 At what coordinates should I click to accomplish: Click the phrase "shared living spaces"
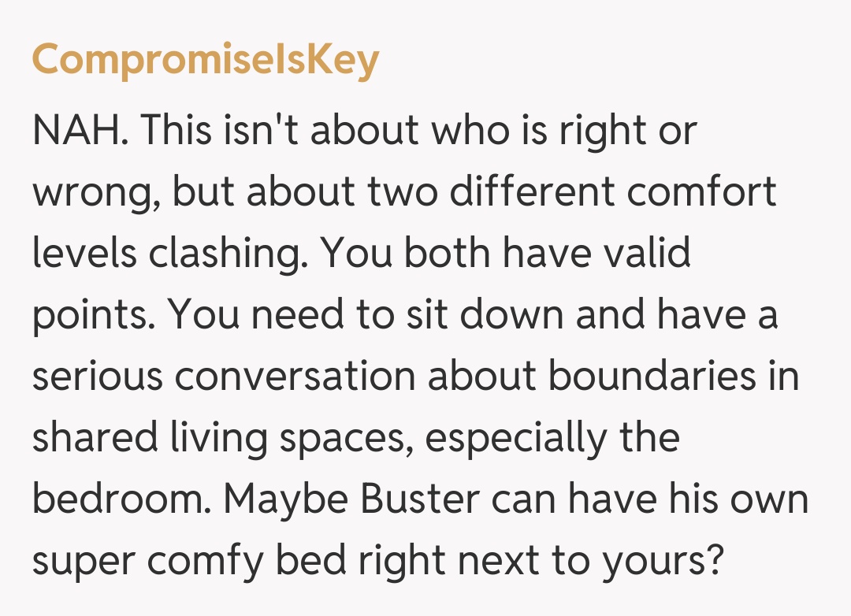(x=223, y=439)
